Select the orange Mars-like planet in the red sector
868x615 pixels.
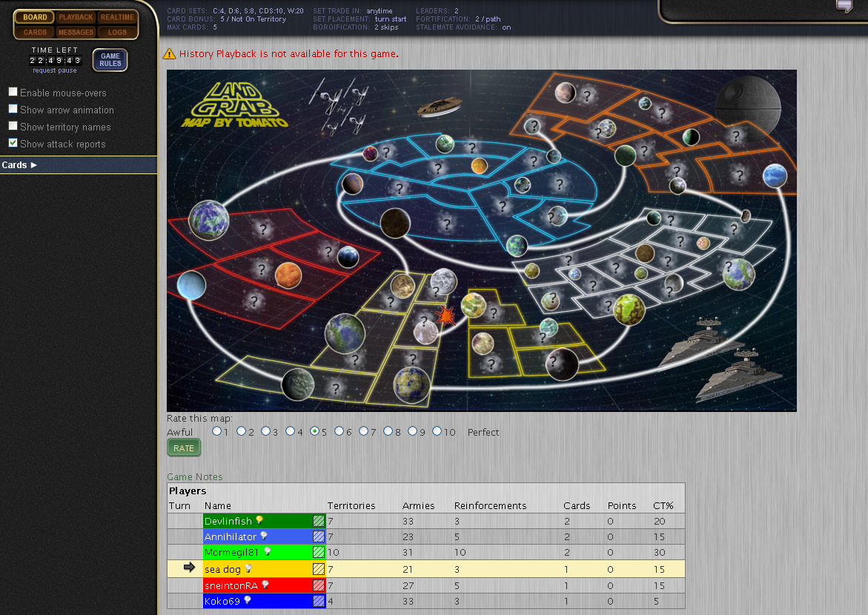288,275
